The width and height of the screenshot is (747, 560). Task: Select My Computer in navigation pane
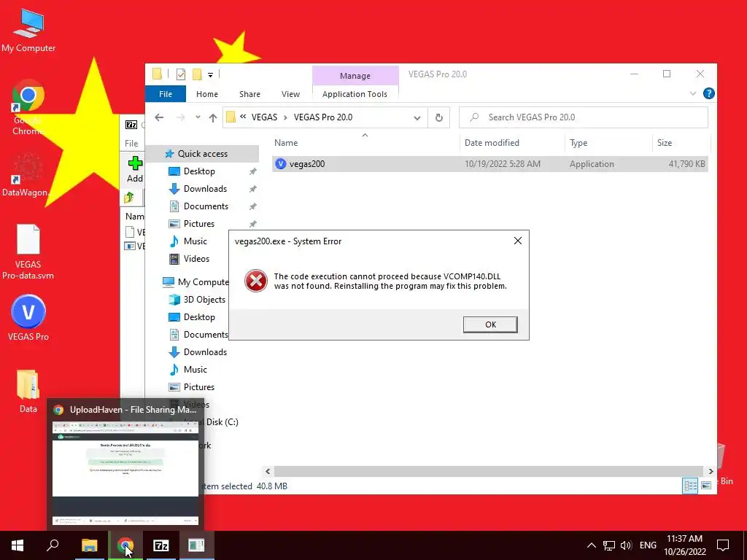pos(196,282)
